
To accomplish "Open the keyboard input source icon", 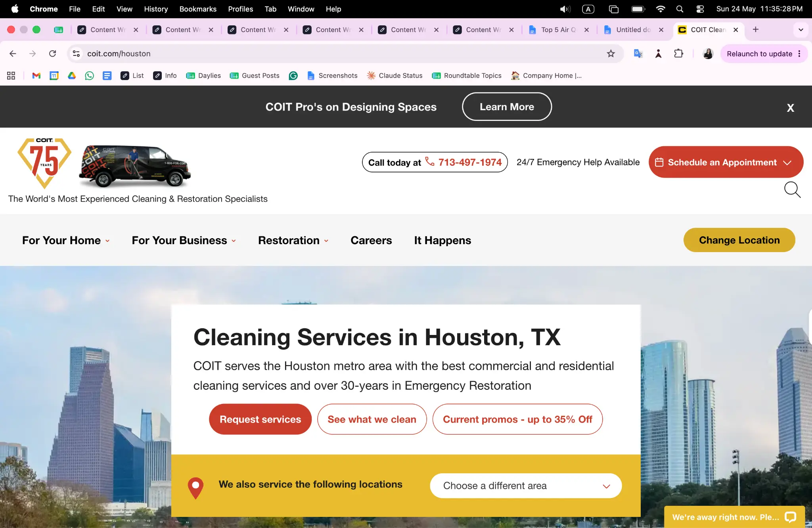I will pyautogui.click(x=588, y=9).
